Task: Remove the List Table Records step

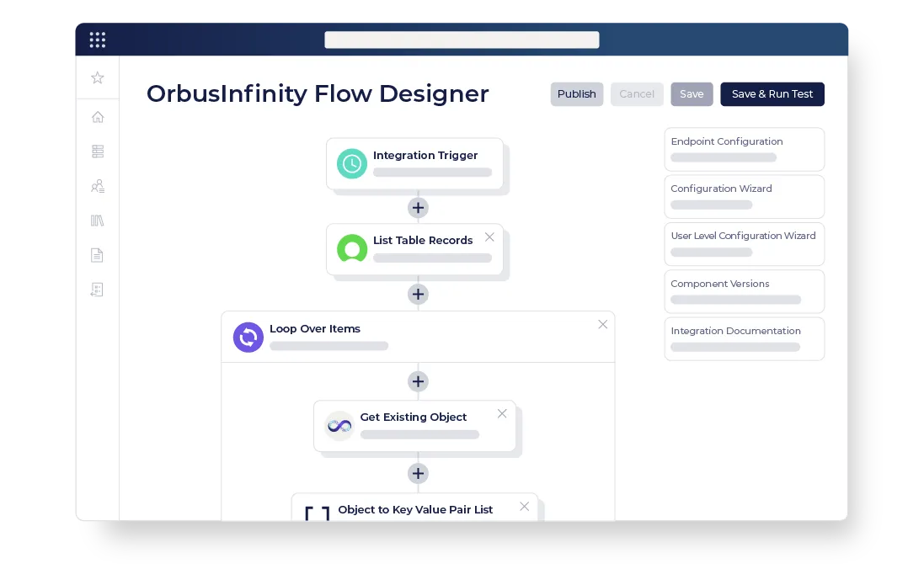Action: click(x=489, y=237)
